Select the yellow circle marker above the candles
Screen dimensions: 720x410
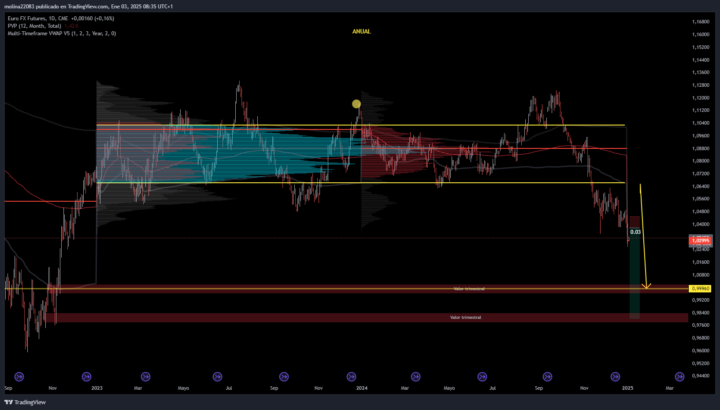[356, 104]
